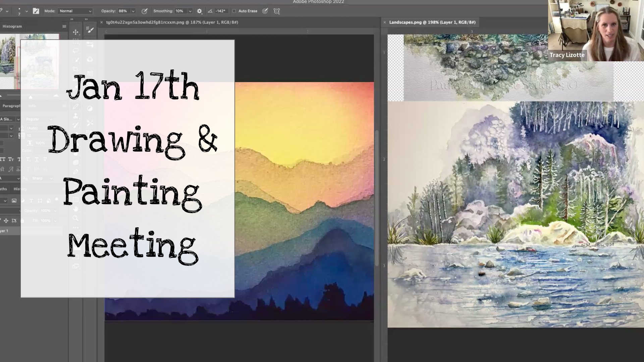The height and width of the screenshot is (362, 644).
Task: Toggle All Caps TT text style
Action: [x=2, y=159]
